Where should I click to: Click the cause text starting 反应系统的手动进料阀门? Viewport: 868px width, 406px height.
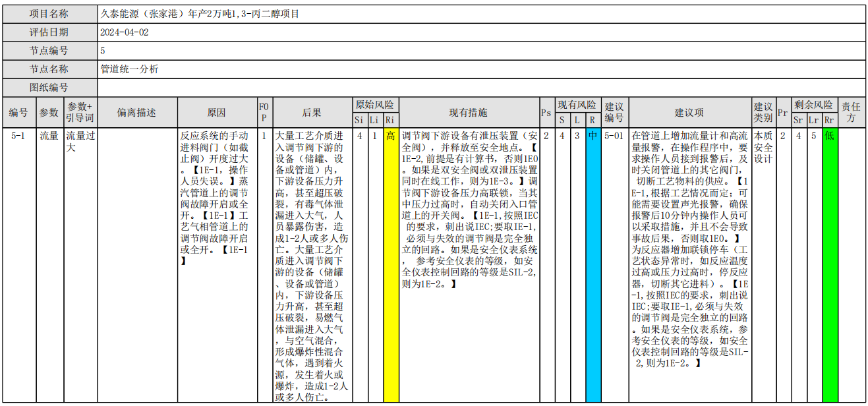[x=217, y=198]
